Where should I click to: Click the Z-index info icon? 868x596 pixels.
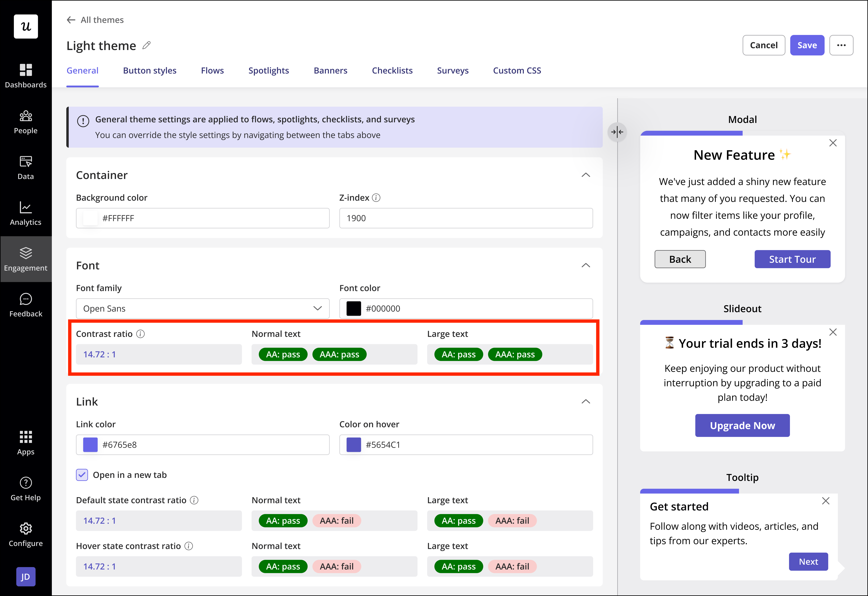pos(376,198)
